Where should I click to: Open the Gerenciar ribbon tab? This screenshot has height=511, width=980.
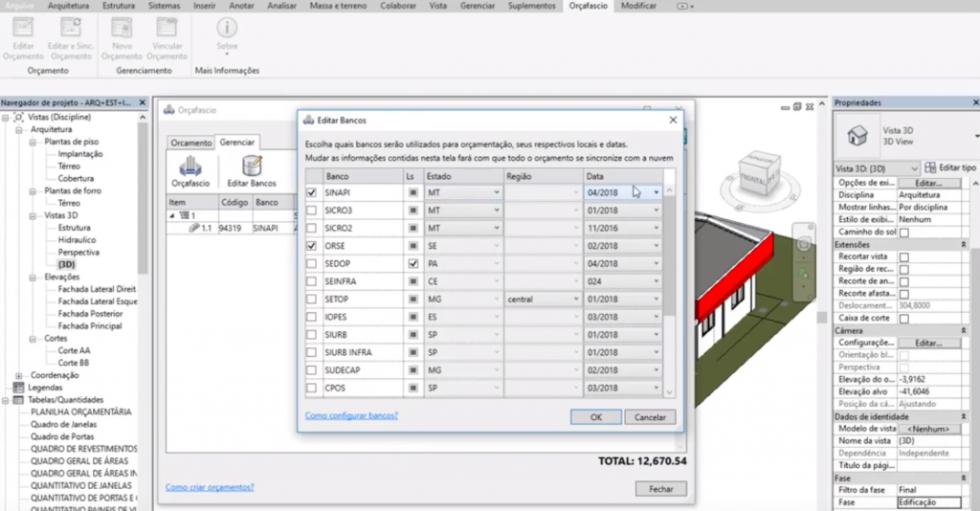(x=478, y=6)
